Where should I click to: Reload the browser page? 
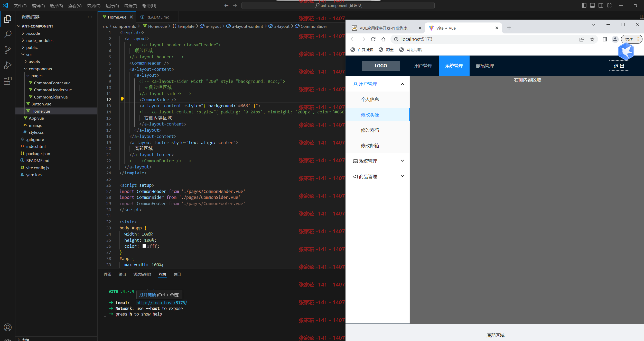click(x=373, y=39)
